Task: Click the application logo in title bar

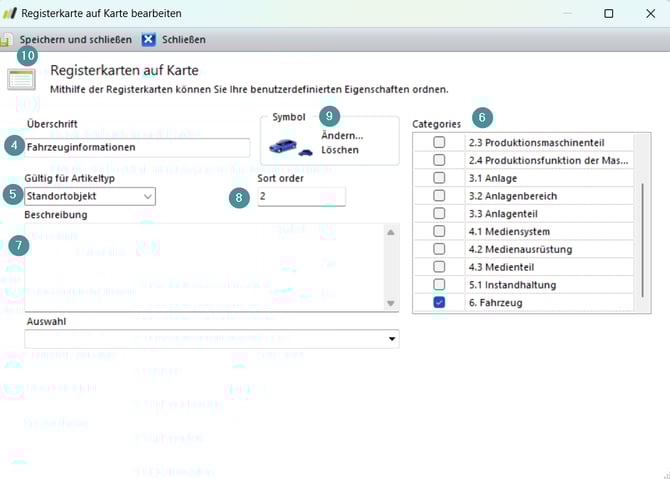Action: click(9, 13)
